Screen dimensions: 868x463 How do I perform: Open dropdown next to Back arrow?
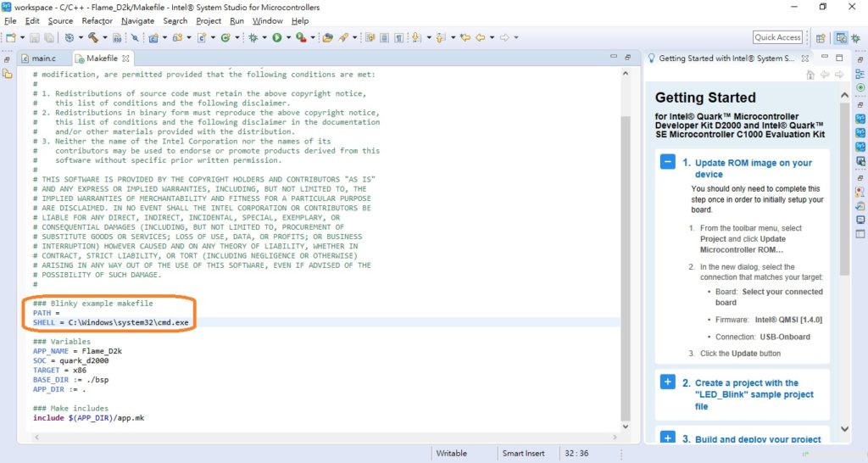coord(491,37)
